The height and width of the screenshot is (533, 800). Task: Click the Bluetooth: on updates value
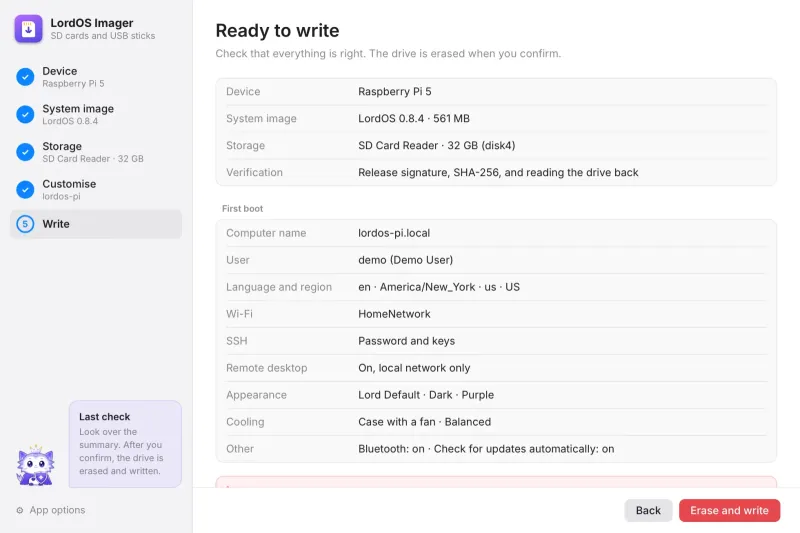click(x=486, y=449)
